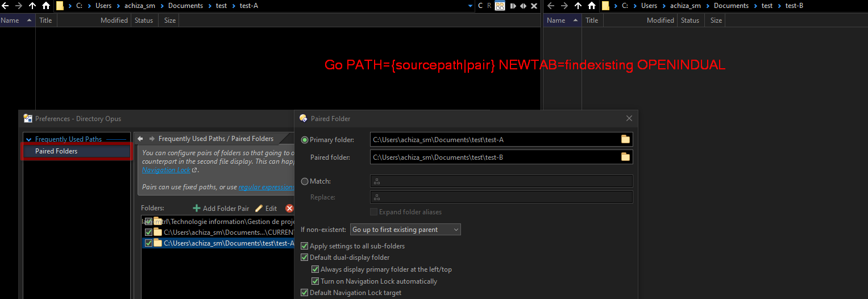Image resolution: width=868 pixels, height=299 pixels.
Task: Select Paired Folders in preferences tree
Action: (56, 151)
